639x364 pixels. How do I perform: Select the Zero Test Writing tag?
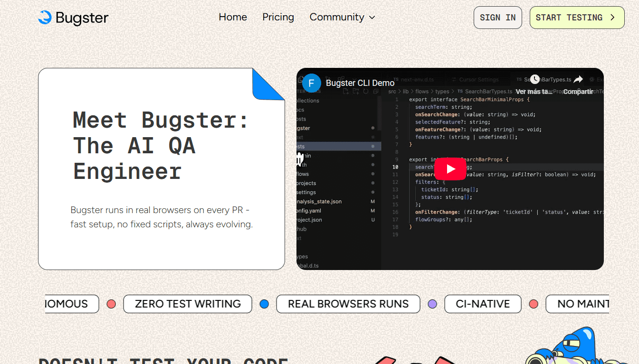tap(188, 304)
